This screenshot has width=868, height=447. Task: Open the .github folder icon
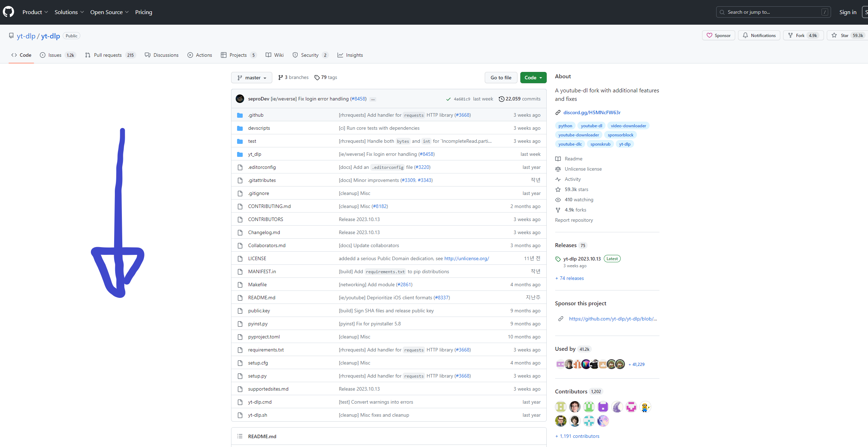[240, 115]
